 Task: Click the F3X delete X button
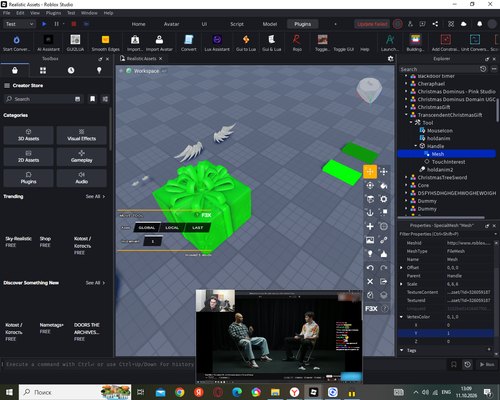370,281
